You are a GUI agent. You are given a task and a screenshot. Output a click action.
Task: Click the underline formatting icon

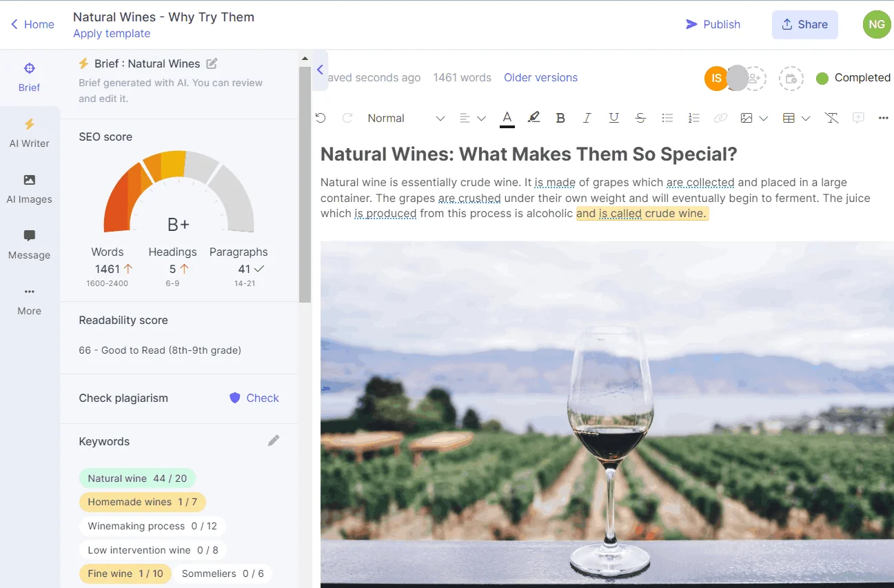[x=613, y=118]
